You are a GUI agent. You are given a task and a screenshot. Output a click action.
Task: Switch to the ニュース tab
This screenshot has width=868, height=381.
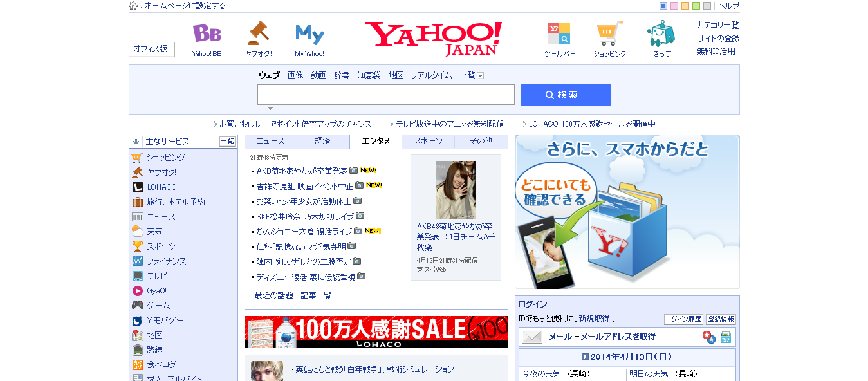click(x=270, y=141)
